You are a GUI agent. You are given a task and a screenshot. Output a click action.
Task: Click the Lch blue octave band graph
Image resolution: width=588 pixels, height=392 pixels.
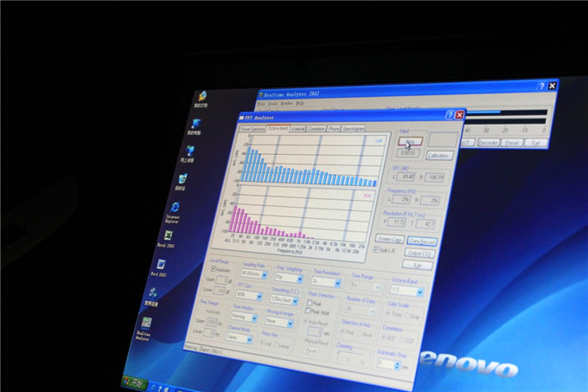(315, 160)
